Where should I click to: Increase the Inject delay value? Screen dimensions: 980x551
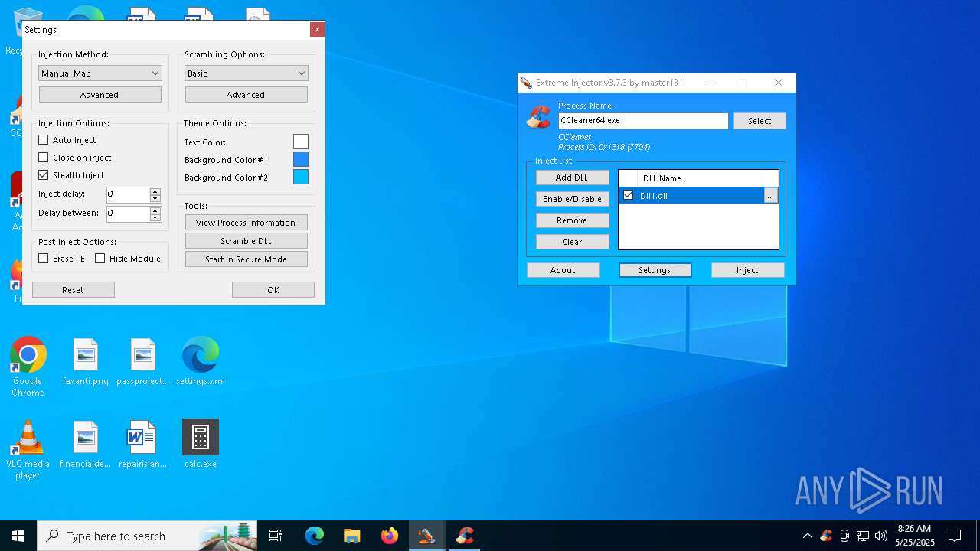point(155,191)
